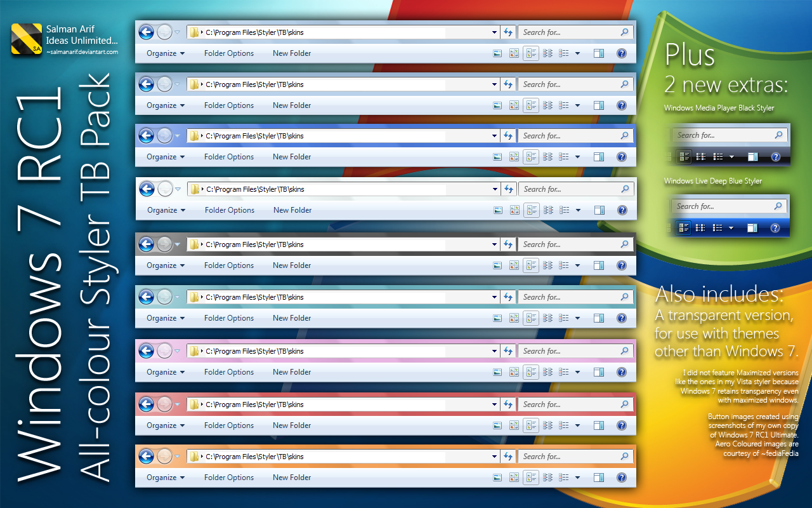Image resolution: width=812 pixels, height=508 pixels.
Task: Select the large icon view in the top toolbar
Action: pyautogui.click(x=497, y=53)
